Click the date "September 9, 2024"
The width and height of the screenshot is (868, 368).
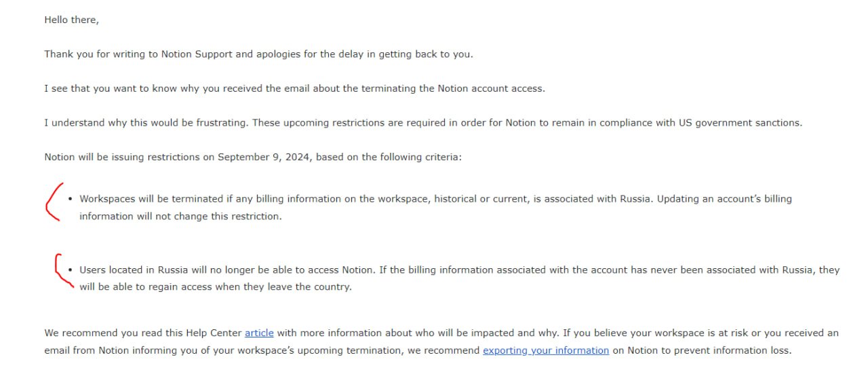(x=264, y=158)
